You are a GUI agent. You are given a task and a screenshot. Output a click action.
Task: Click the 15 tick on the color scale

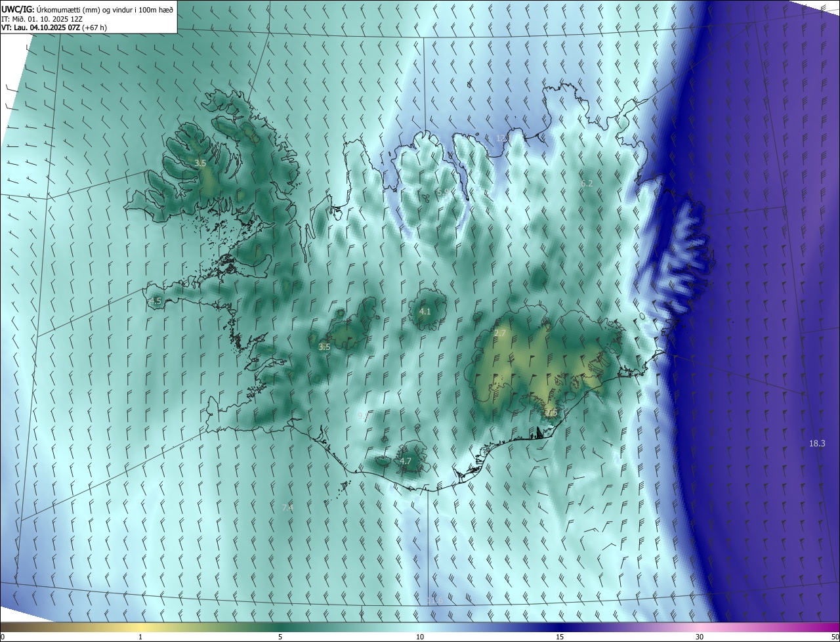coord(560,637)
